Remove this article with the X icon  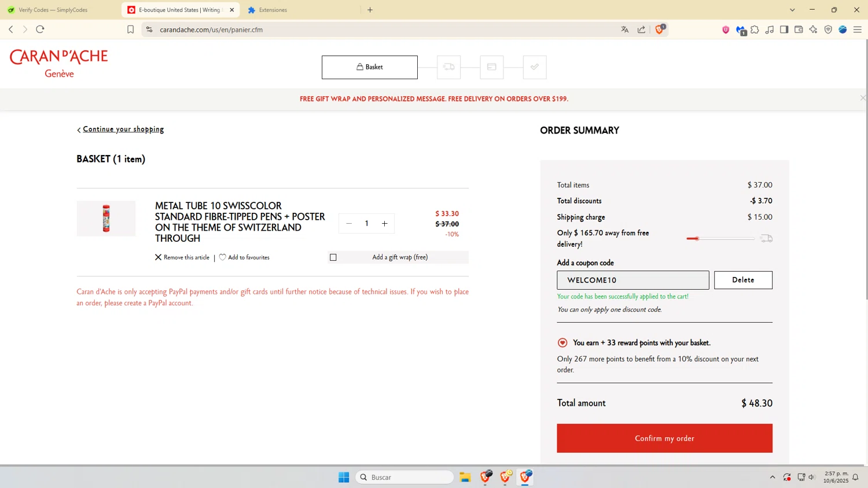pos(158,257)
